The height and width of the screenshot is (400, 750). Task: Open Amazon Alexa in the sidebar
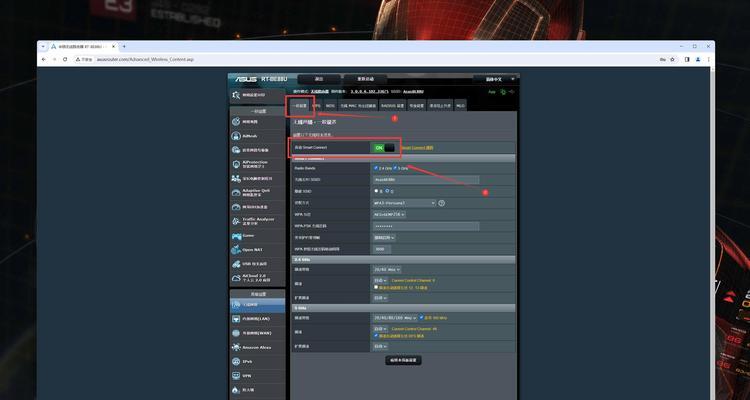[257, 347]
